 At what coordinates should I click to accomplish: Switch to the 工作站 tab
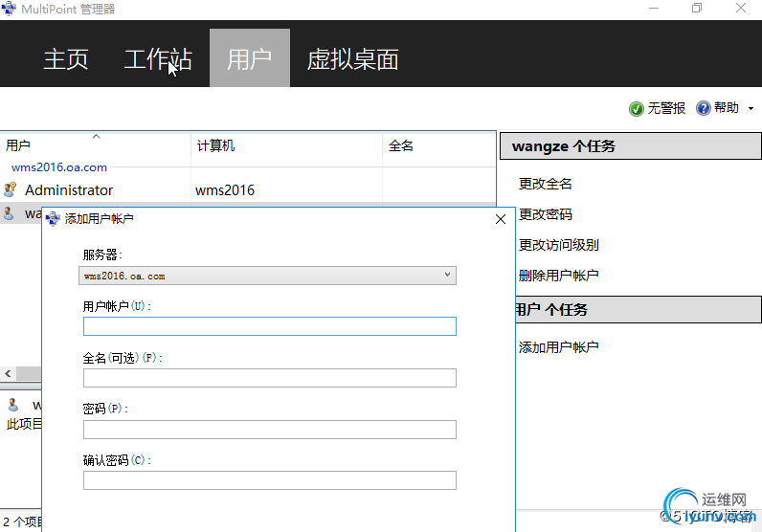pos(158,58)
